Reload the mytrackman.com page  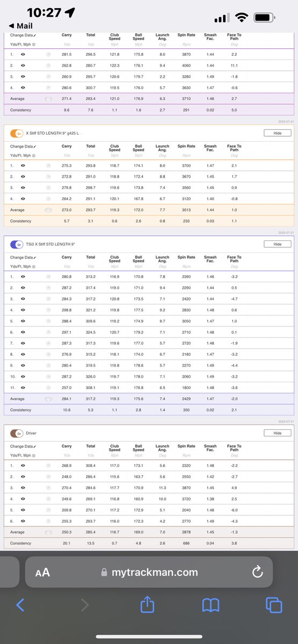point(258,572)
